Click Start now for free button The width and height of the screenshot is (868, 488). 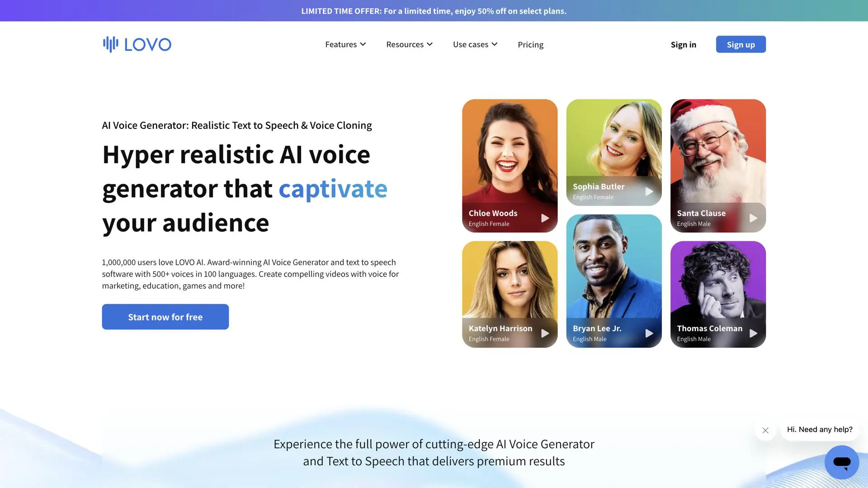165,317
